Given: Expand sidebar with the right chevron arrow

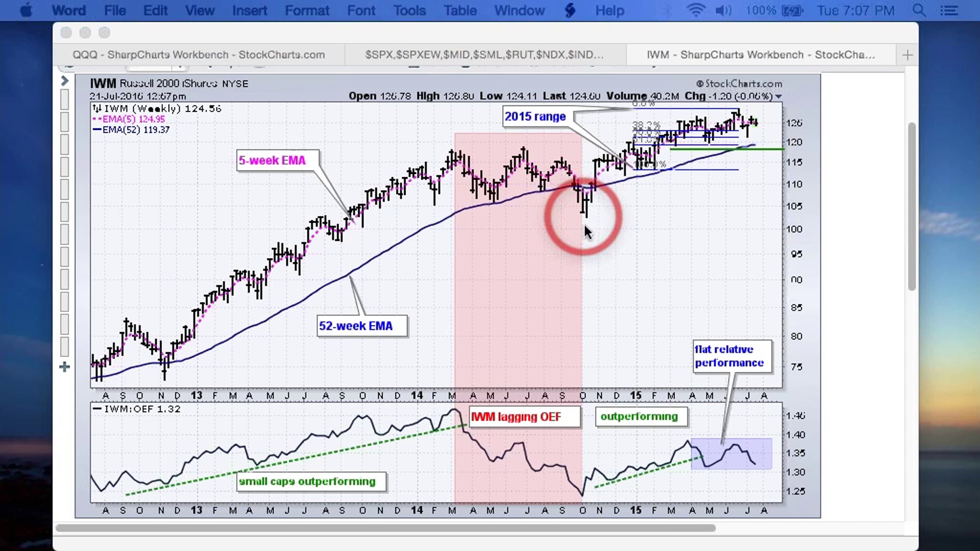Looking at the screenshot, I should point(65,81).
